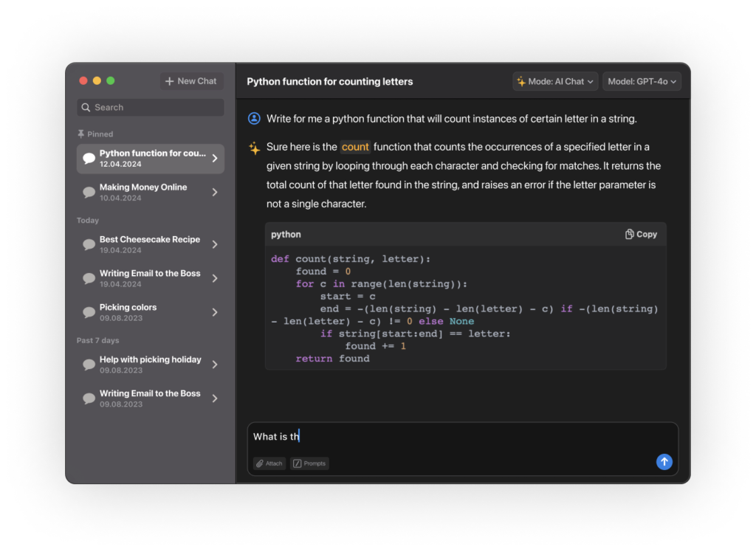Click the Search field in sidebar
This screenshot has width=756, height=552.
tap(151, 108)
